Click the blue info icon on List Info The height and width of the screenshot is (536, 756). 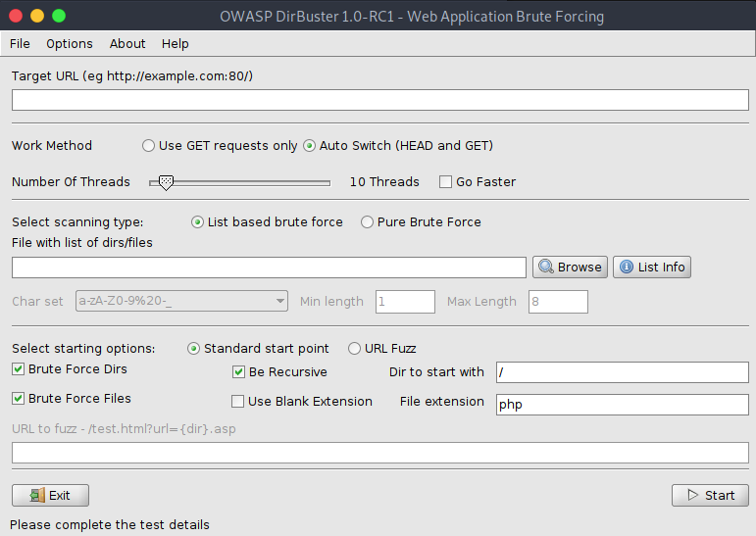tap(626, 267)
